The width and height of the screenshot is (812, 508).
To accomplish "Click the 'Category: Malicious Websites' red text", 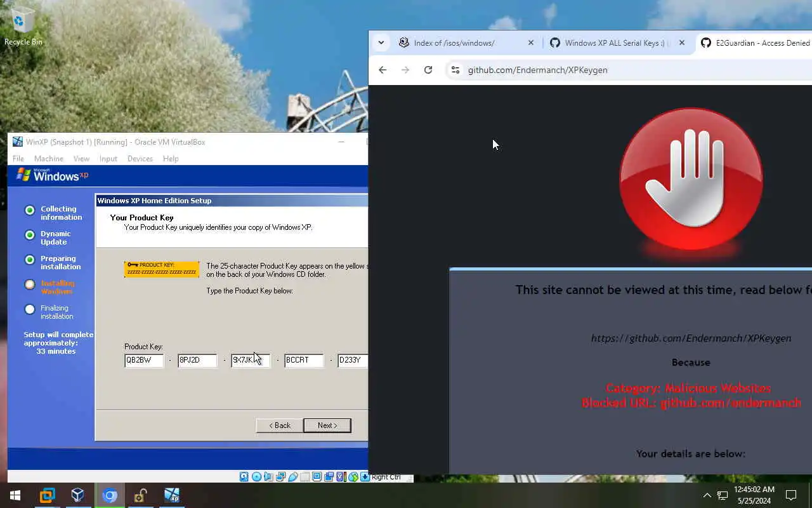I will click(688, 388).
